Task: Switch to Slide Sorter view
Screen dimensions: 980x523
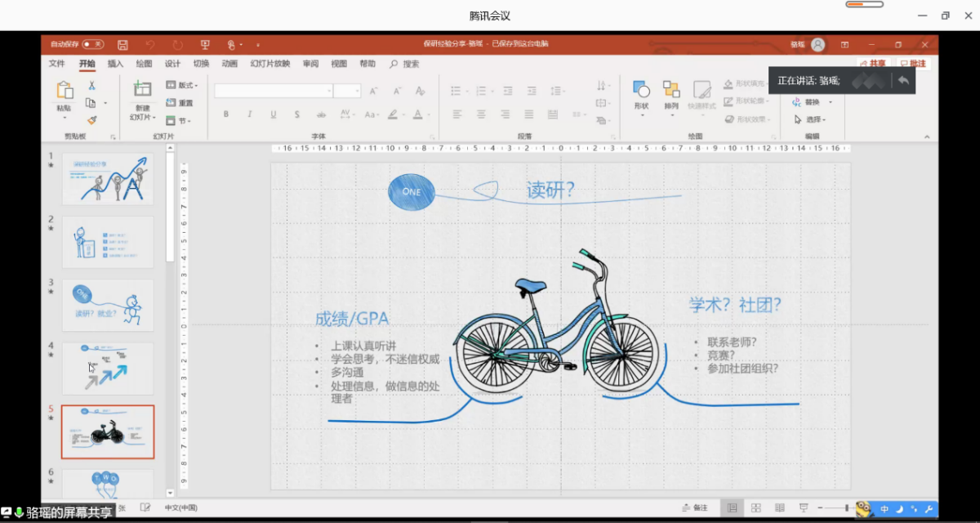Action: click(x=756, y=508)
